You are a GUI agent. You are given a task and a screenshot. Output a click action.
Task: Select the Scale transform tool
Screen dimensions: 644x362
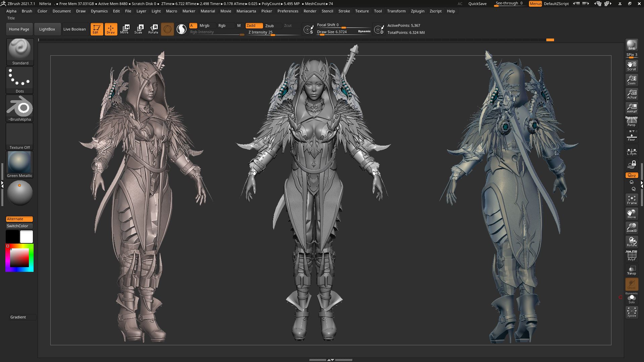(139, 29)
